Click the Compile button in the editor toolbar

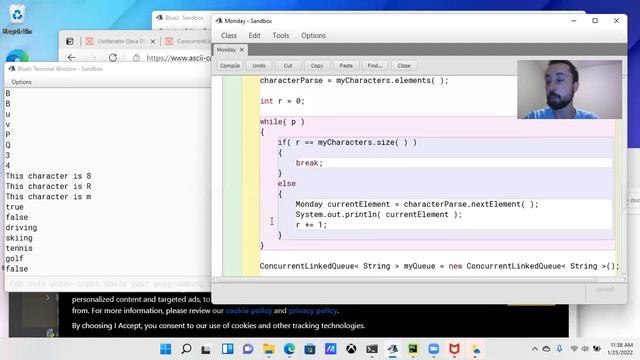click(230, 66)
